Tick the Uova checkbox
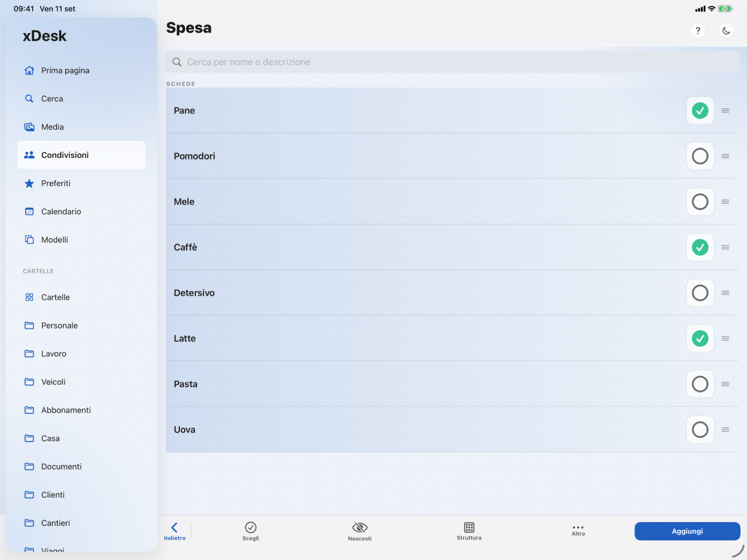This screenshot has width=747, height=560. coord(700,430)
